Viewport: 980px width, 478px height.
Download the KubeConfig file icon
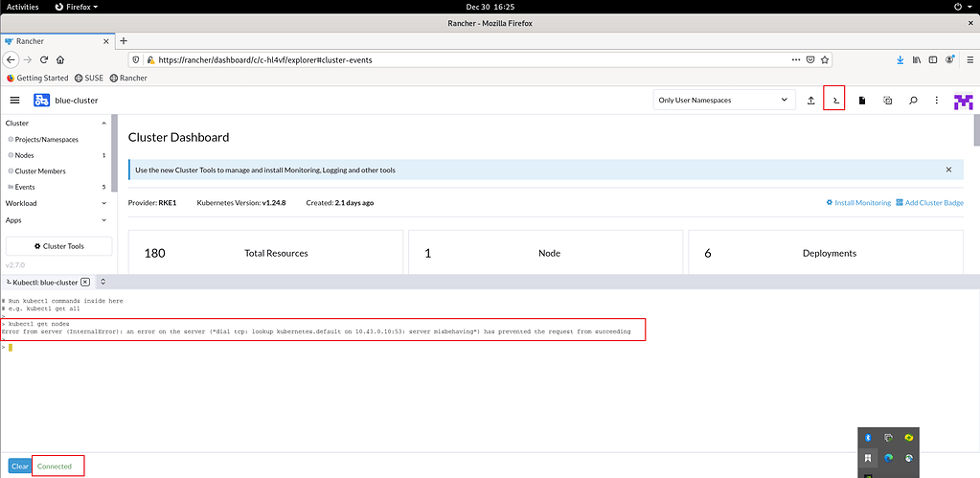click(861, 100)
